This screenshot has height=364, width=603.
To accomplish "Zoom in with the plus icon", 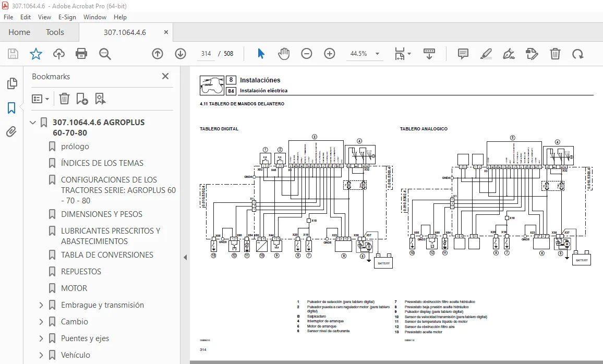I will click(330, 54).
